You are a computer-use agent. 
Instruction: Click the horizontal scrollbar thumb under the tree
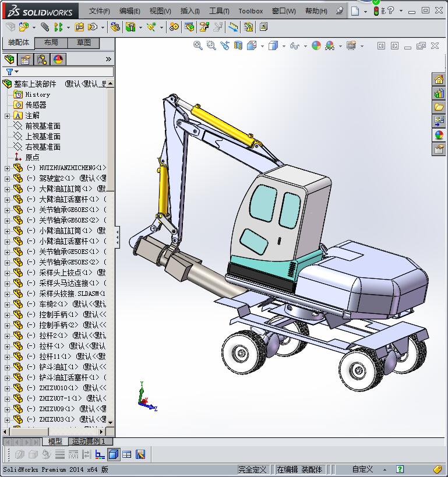30,432
